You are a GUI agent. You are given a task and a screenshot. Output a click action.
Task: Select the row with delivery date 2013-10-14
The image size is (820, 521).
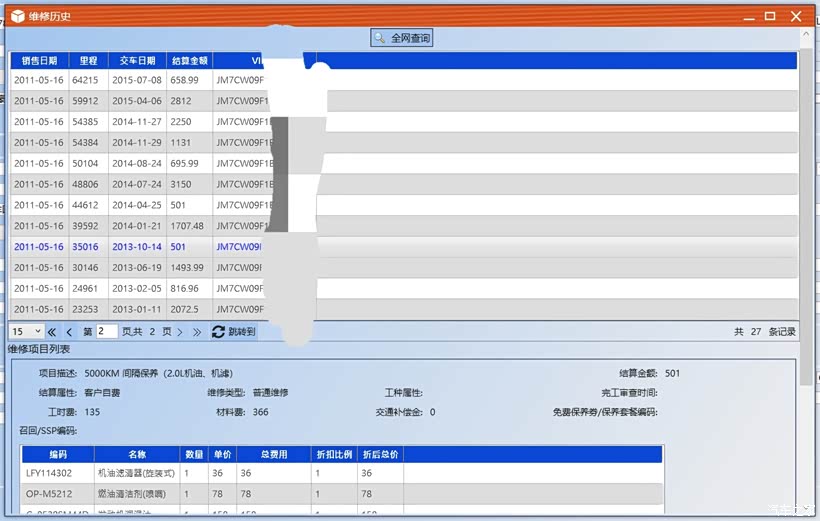click(137, 247)
